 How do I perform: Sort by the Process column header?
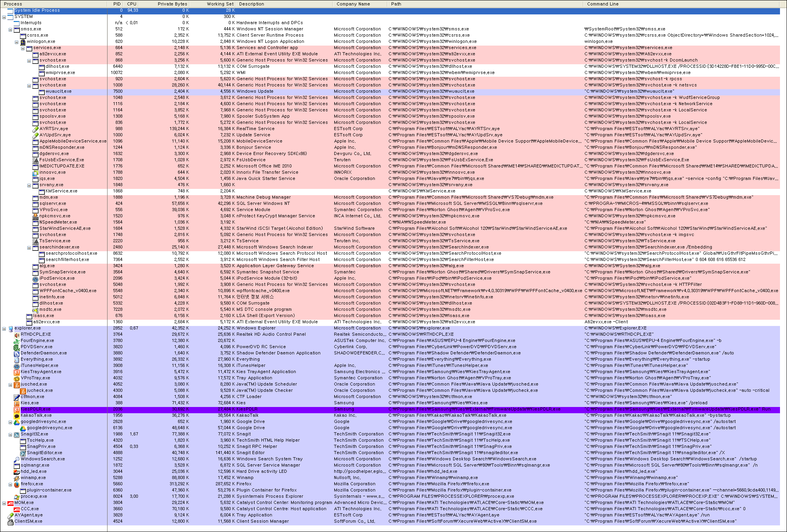[54, 4]
